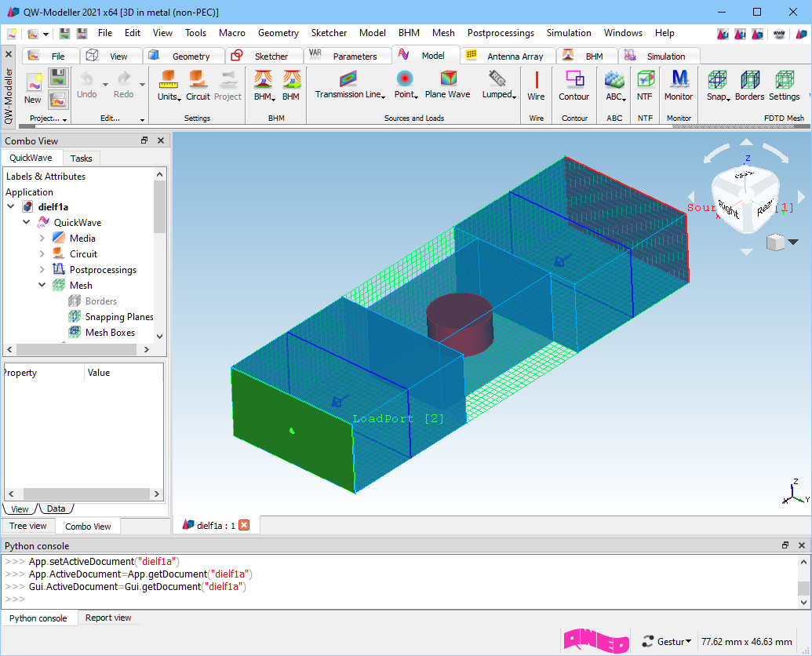
Task: Switch to the Geometry ribbon tab
Action: [x=184, y=56]
